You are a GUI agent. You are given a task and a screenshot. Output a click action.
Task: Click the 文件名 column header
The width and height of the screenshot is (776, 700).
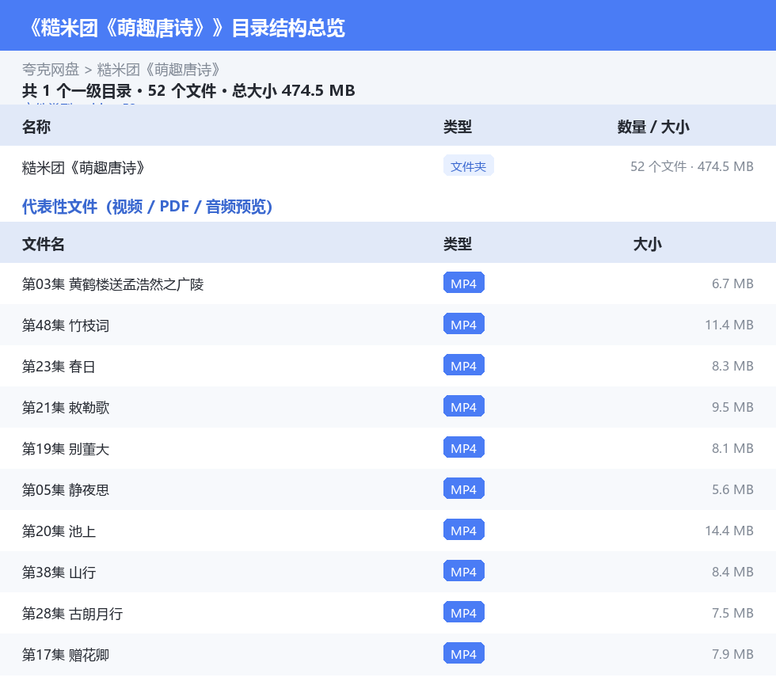coord(43,244)
